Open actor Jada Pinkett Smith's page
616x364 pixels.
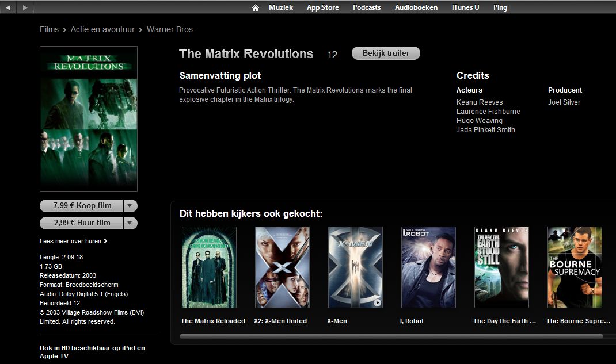(x=485, y=130)
